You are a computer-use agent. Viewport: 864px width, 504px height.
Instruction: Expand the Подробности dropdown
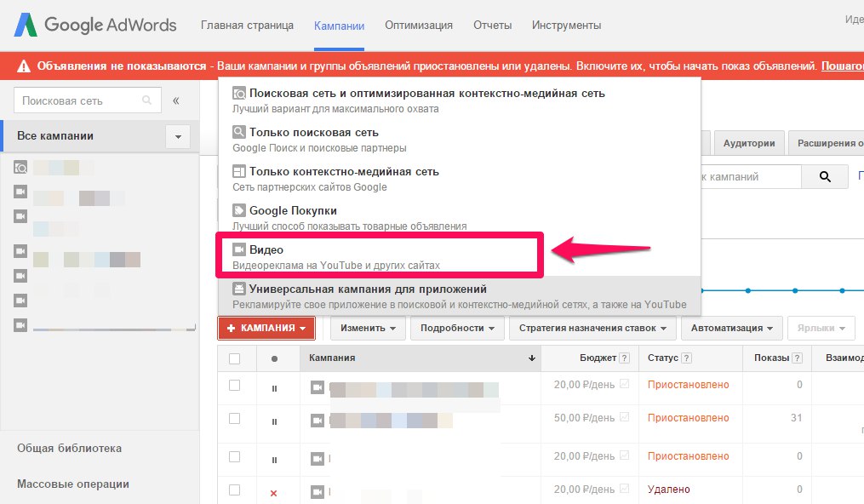(457, 329)
